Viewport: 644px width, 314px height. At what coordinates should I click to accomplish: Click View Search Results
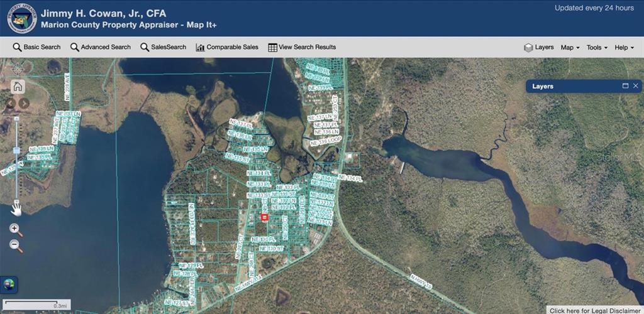pos(302,47)
